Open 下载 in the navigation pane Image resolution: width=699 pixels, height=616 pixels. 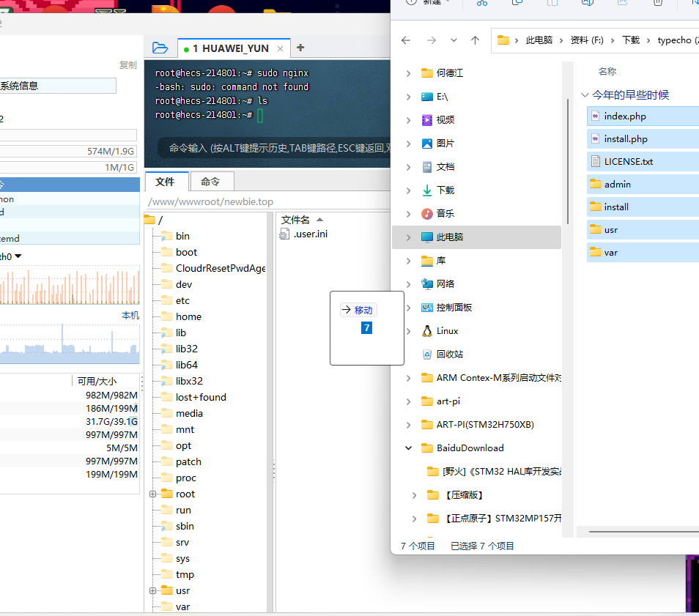437,190
